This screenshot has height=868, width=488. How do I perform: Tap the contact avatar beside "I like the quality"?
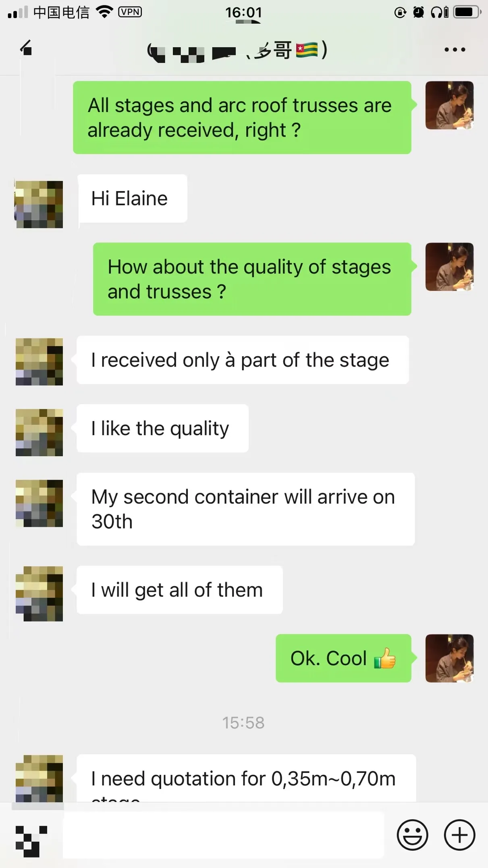(x=39, y=432)
